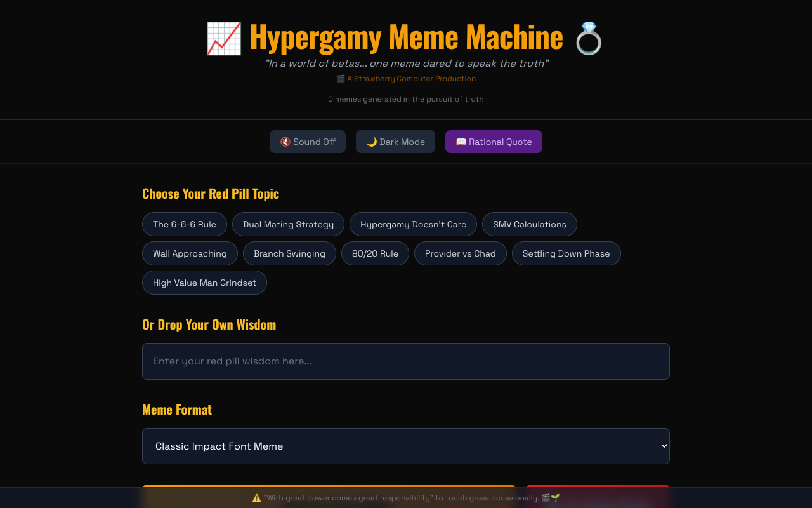Click the diamond ring icon beside the title
This screenshot has height=508, width=812.
pos(589,38)
